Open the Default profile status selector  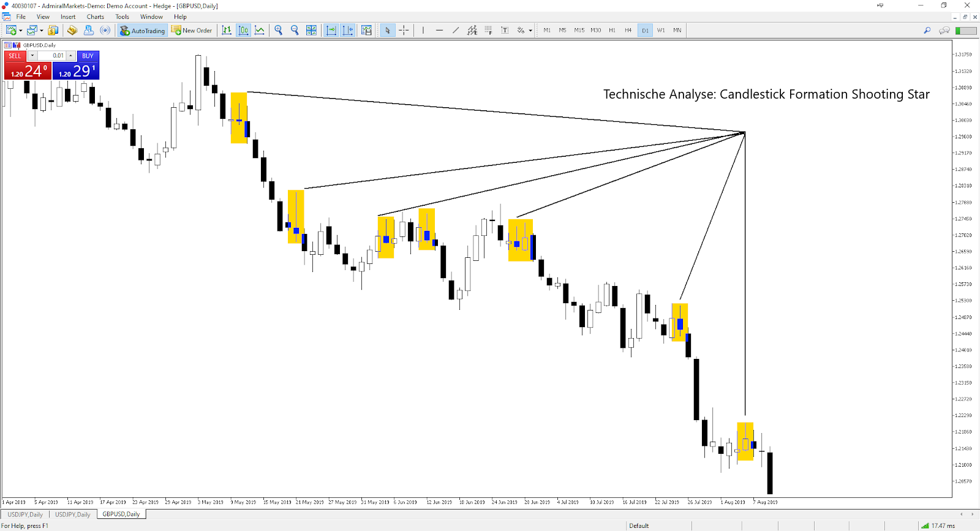point(639,525)
